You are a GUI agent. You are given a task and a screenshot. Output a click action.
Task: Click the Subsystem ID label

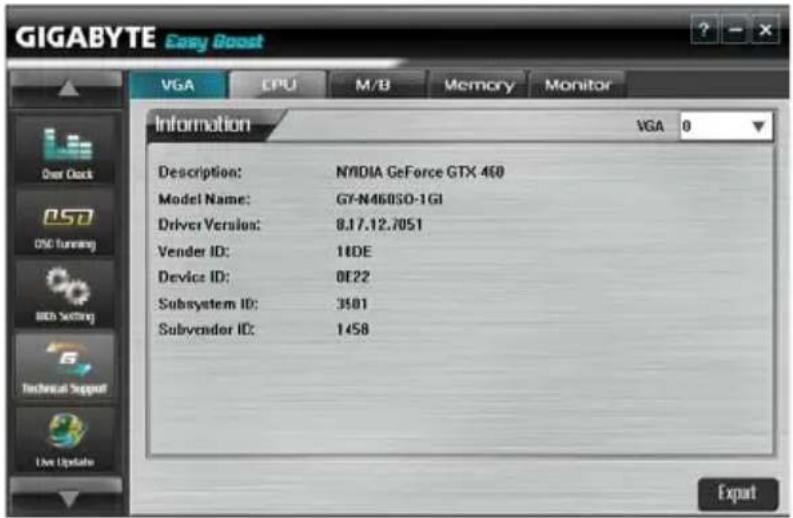tap(208, 304)
